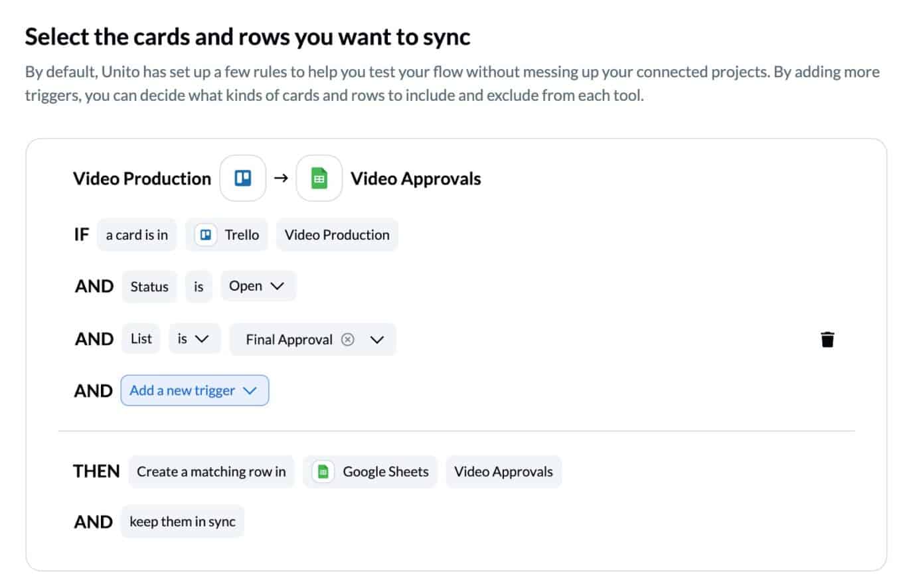
Task: Delete the List trigger with the trash icon
Action: [827, 340]
